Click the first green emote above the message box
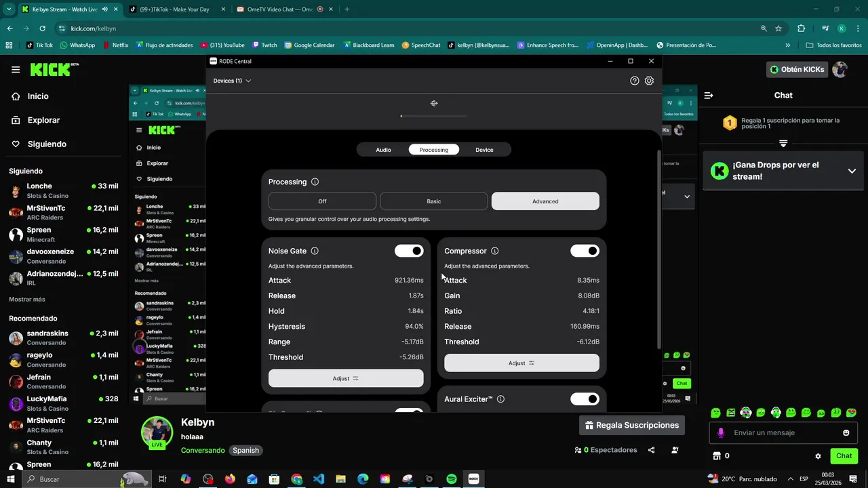Screen dimensions: 868x488 coord(715,413)
